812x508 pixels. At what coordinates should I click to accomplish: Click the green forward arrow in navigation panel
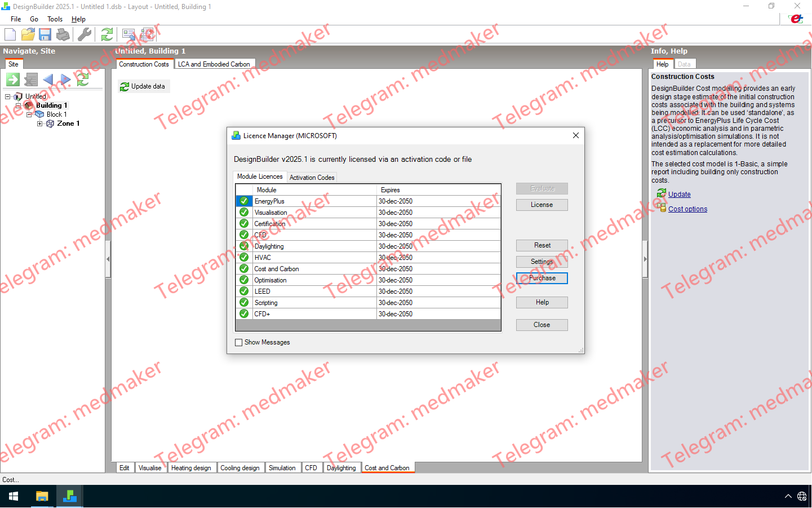(x=12, y=79)
